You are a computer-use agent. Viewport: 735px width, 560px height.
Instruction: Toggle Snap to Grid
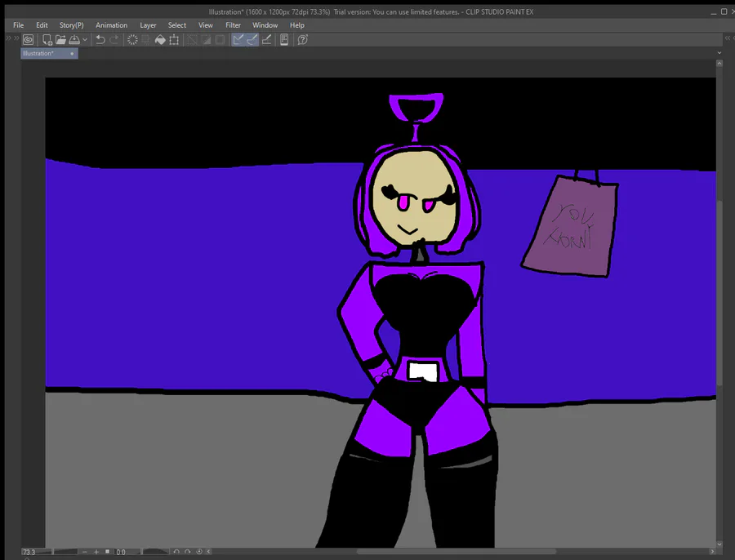(266, 40)
